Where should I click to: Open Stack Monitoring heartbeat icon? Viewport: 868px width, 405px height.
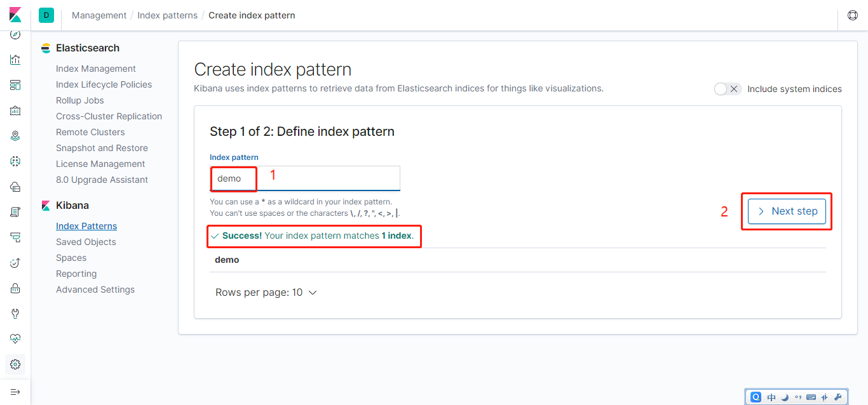[15, 339]
